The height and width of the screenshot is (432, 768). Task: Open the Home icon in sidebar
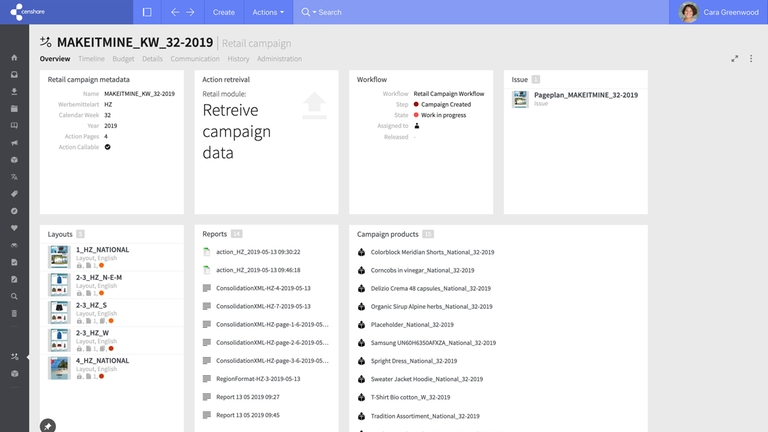tap(14, 57)
